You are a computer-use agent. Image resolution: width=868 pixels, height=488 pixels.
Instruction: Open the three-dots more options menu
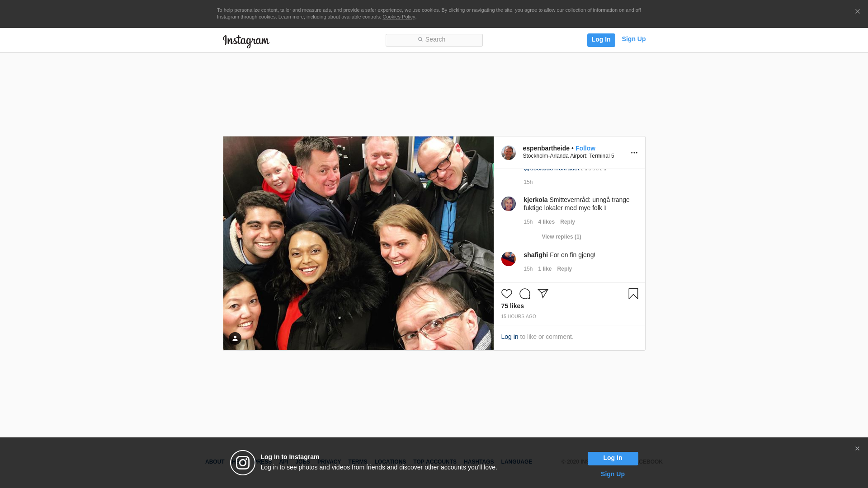(x=634, y=153)
